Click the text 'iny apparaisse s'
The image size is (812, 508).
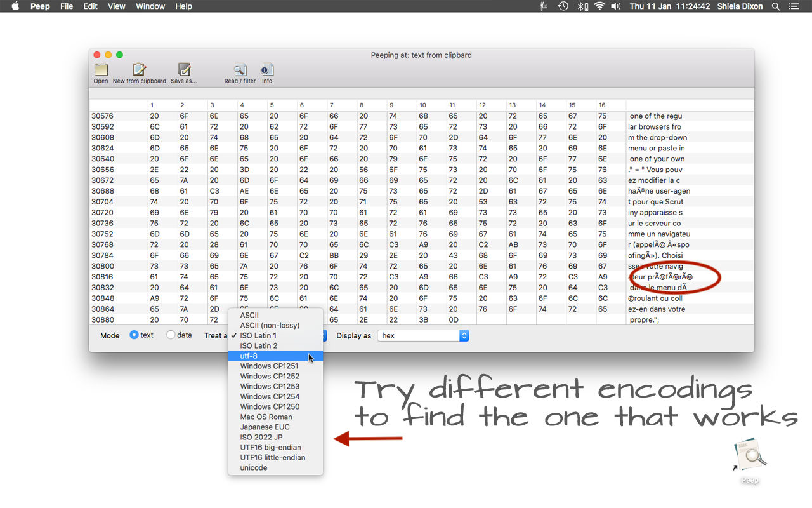(x=655, y=213)
